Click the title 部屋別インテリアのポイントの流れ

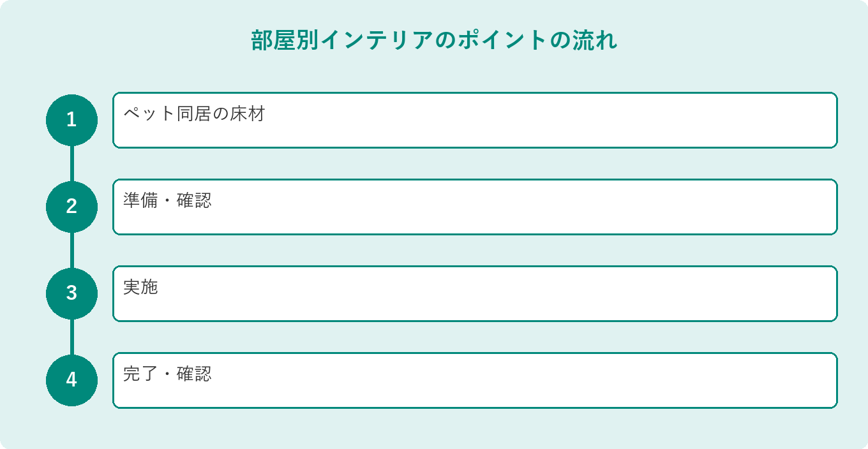434,41
